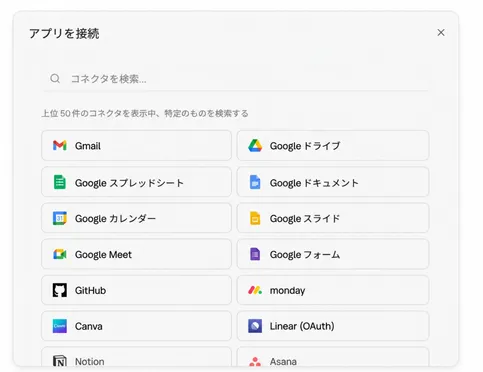
Task: Click the purple Google Forms icon
Action: pyautogui.click(x=255, y=254)
